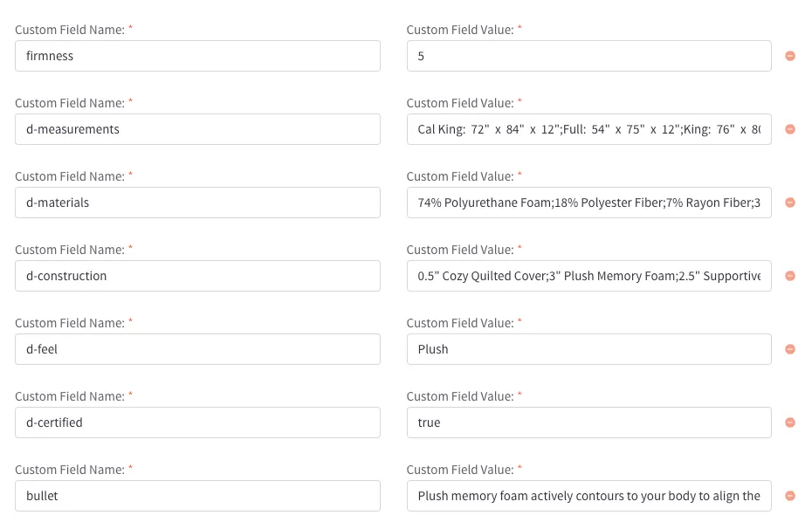
Task: Click the d-measurements name input
Action: click(x=197, y=128)
